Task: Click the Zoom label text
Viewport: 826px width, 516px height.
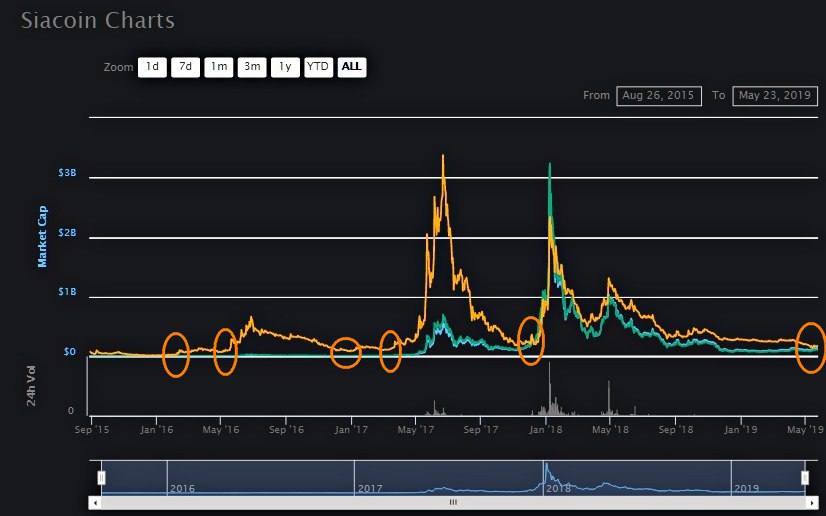Action: 118,67
